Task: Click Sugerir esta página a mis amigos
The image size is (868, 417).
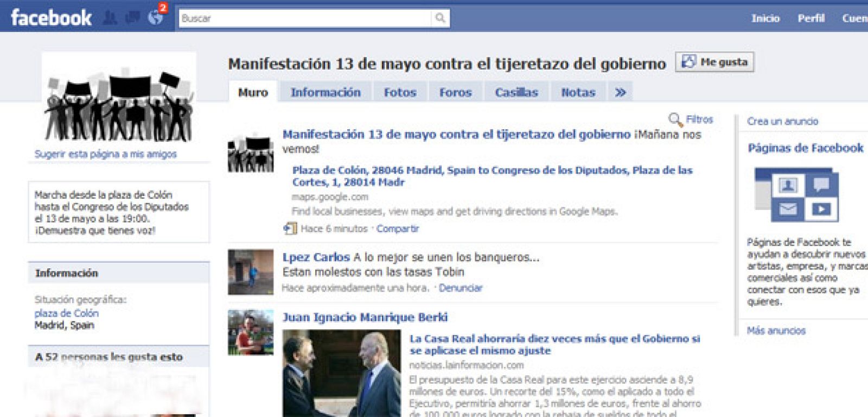Action: coord(106,154)
